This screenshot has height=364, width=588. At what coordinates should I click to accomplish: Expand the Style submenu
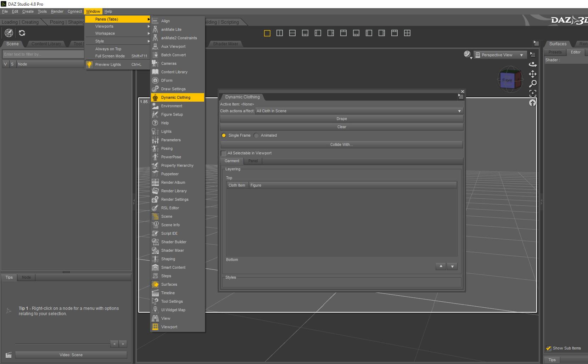(x=117, y=41)
